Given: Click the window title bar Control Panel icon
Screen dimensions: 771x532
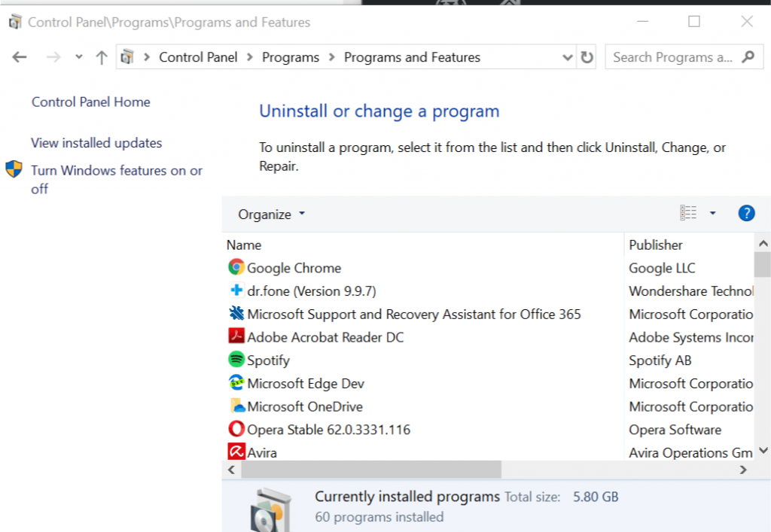Looking at the screenshot, I should [x=15, y=22].
